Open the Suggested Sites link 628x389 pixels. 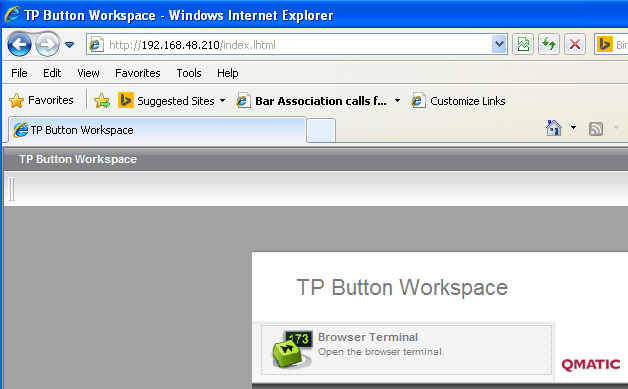point(166,101)
